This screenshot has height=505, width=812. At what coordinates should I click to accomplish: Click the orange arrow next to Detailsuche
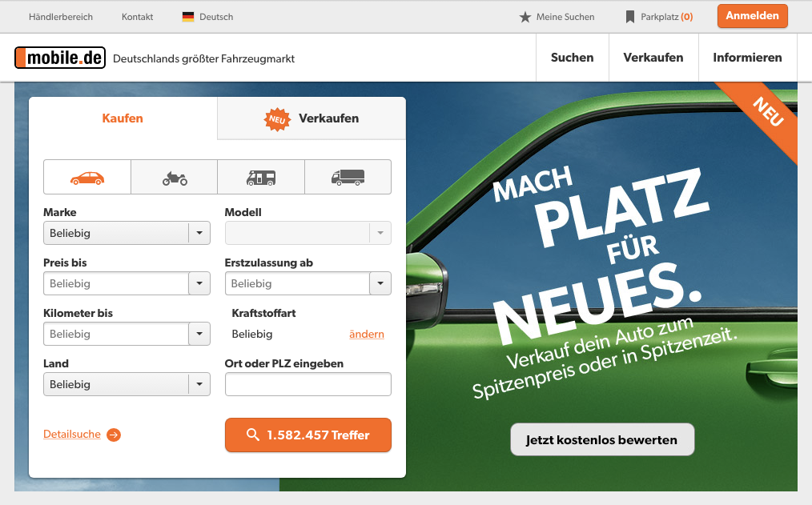coord(114,435)
